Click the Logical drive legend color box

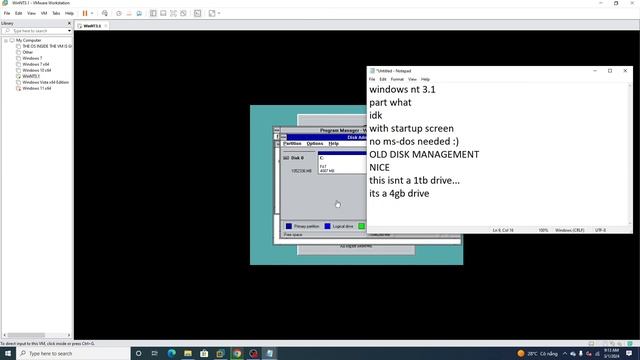[327, 226]
